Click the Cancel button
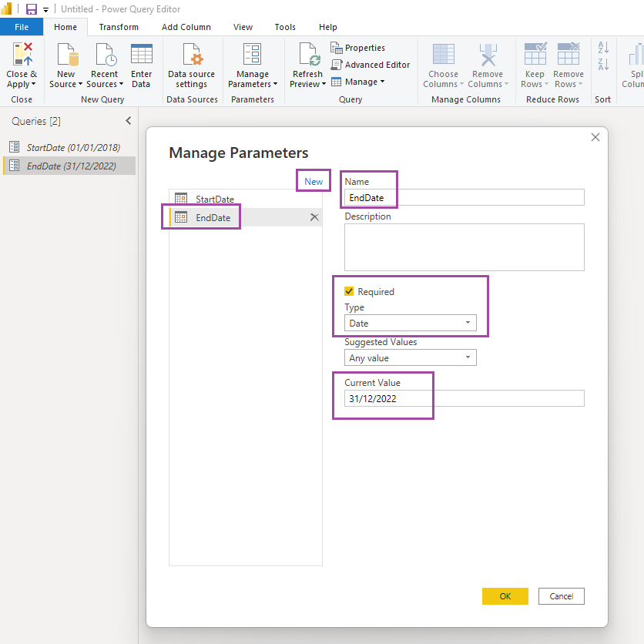Screen dimensions: 644x644 561,596
